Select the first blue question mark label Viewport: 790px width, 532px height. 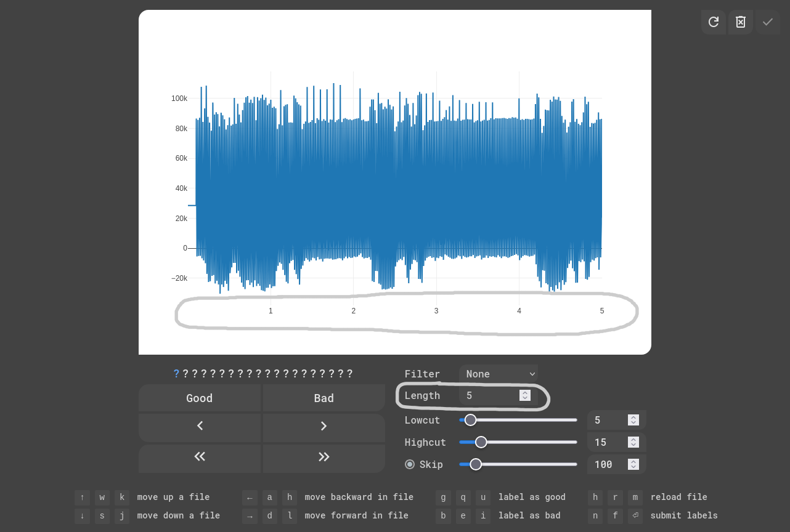[x=176, y=374]
